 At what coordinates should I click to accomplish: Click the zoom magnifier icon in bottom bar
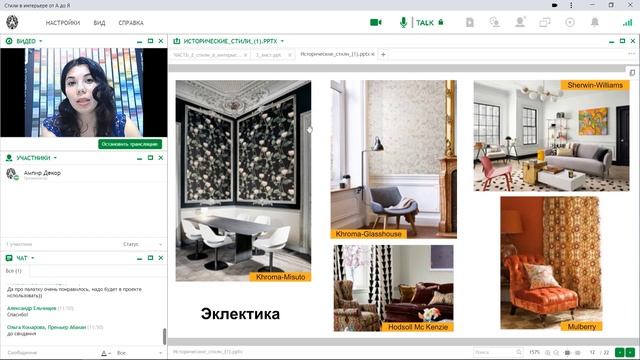click(x=556, y=353)
